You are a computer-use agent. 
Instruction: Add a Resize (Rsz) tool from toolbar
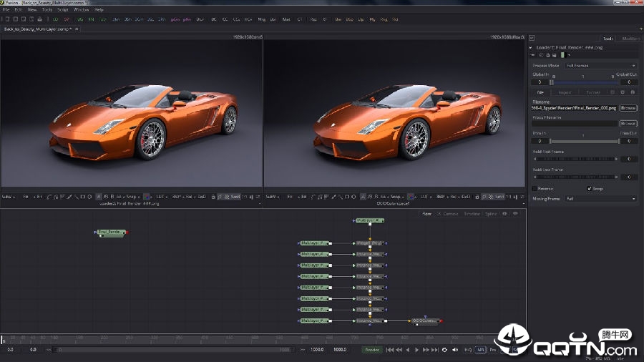click(313, 19)
